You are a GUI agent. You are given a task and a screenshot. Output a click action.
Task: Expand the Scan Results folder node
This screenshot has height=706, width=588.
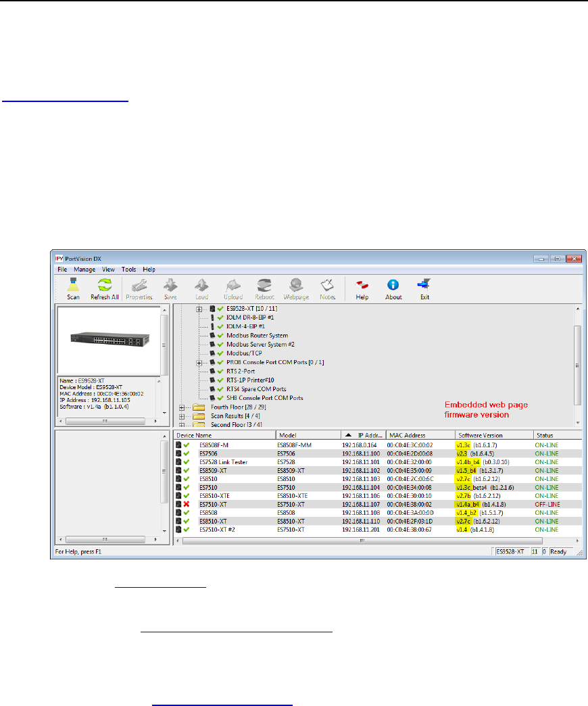point(182,416)
